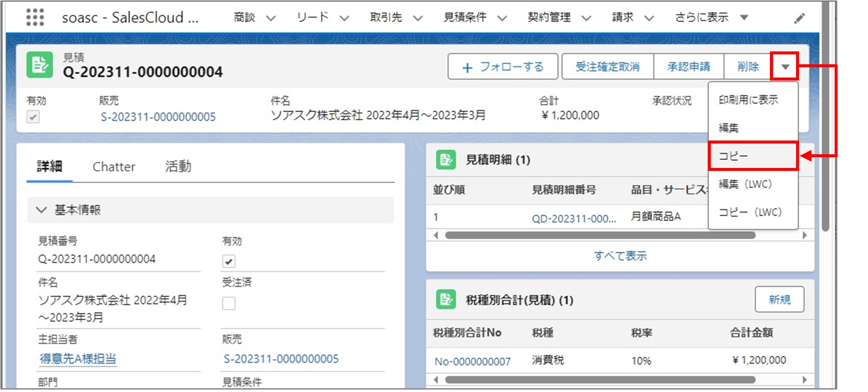Click the green quote record icon in header
This screenshot has height=392, width=868.
pos(39,65)
